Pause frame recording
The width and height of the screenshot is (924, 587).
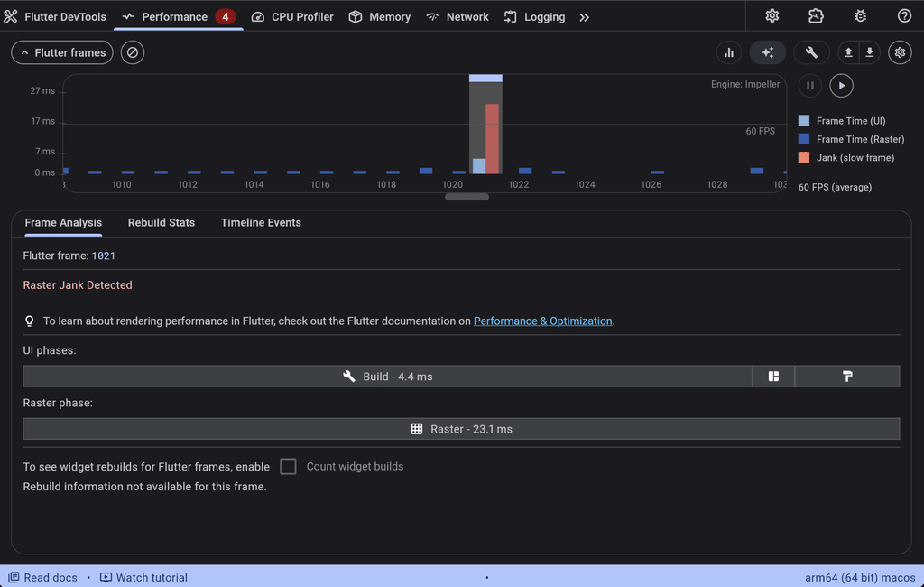(x=810, y=86)
